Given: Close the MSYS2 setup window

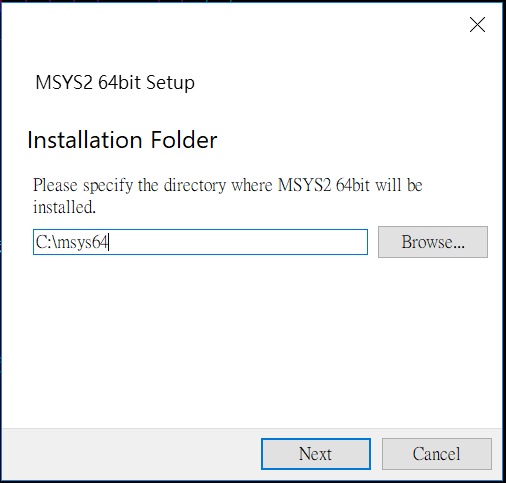Looking at the screenshot, I should click(477, 25).
